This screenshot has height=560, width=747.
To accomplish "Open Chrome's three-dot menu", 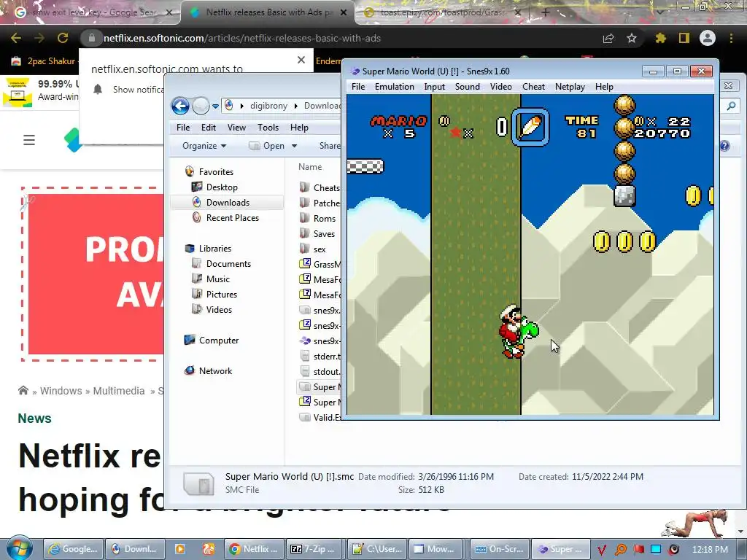I will click(x=731, y=38).
